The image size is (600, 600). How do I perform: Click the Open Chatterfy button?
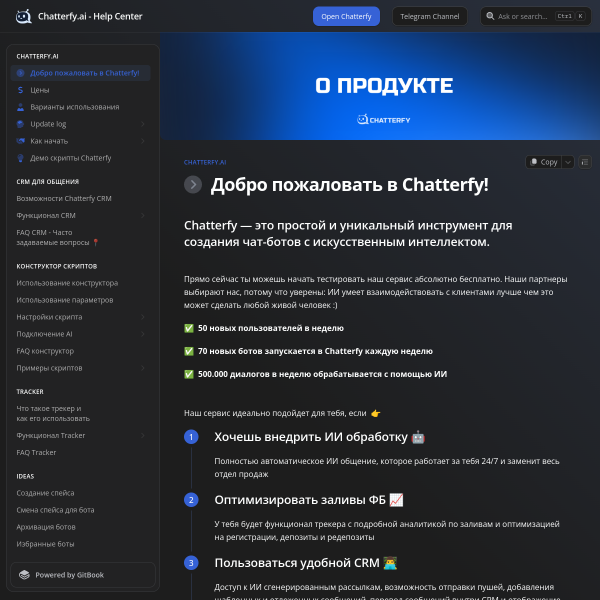point(346,16)
